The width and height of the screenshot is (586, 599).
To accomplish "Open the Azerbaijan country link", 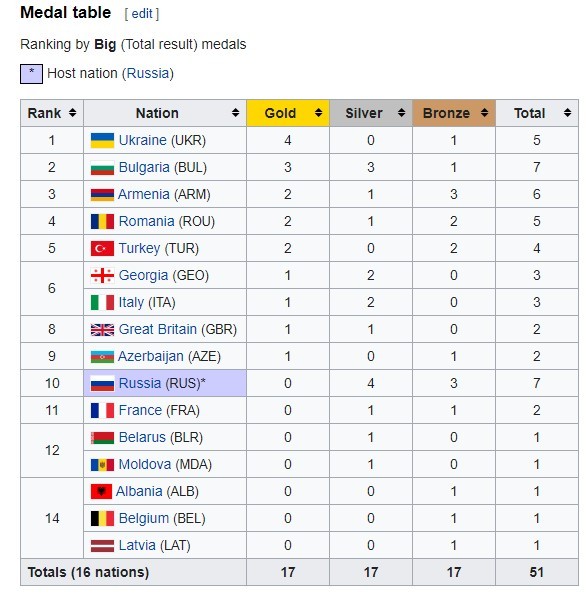I will (x=151, y=356).
